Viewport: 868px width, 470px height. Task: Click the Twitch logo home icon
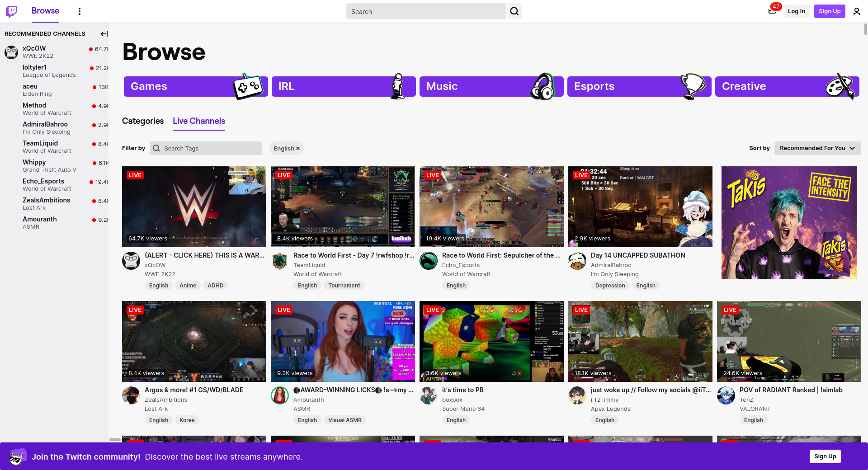point(11,11)
